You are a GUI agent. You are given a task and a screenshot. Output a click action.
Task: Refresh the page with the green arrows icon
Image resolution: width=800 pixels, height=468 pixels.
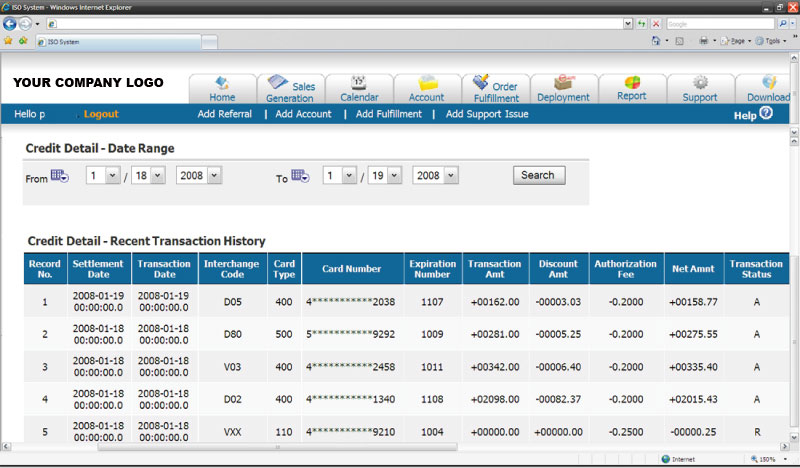[641, 23]
